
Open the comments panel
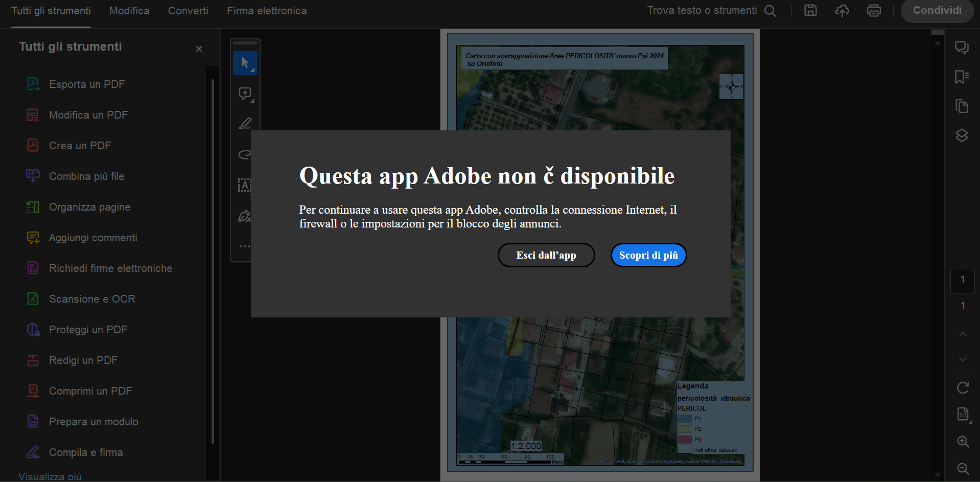tap(962, 48)
